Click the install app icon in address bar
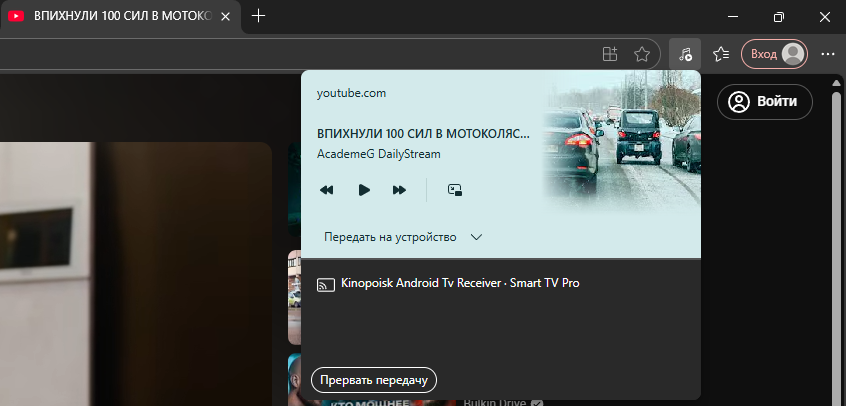This screenshot has height=406, width=846. pyautogui.click(x=610, y=54)
